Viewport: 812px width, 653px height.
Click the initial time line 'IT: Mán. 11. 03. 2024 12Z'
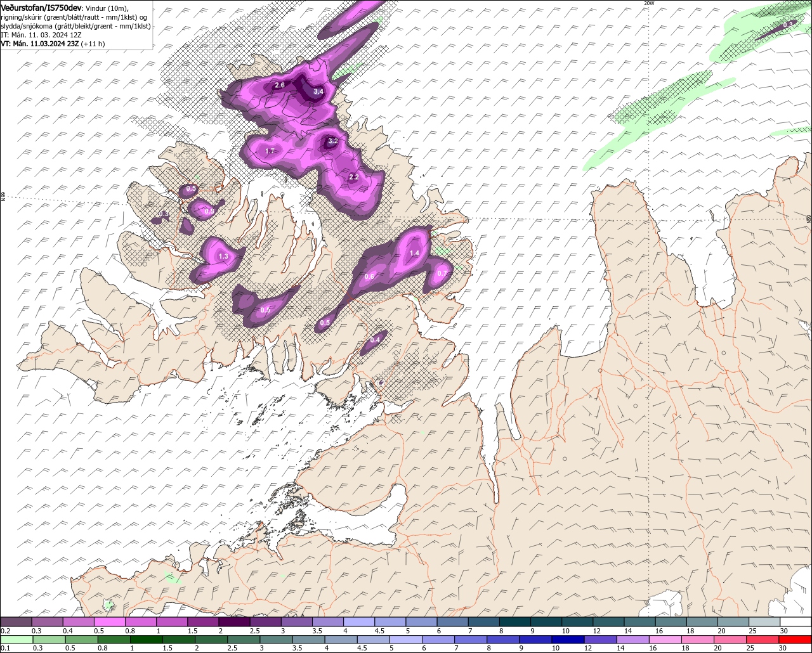coord(41,35)
